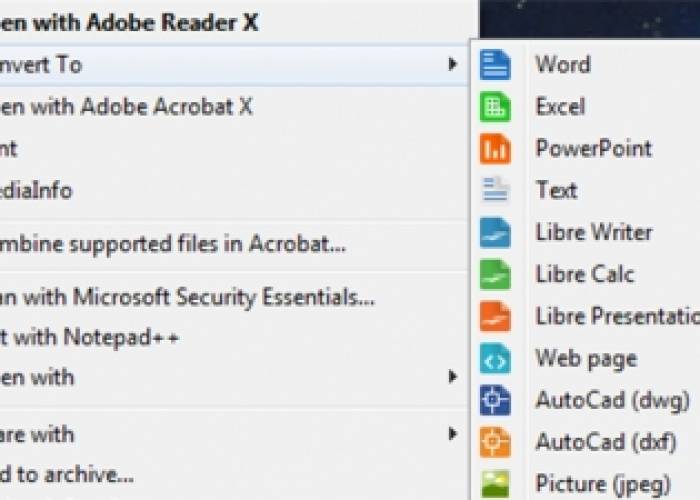Click the orange AutoCad dxf icon
The image size is (700, 500).
click(495, 442)
